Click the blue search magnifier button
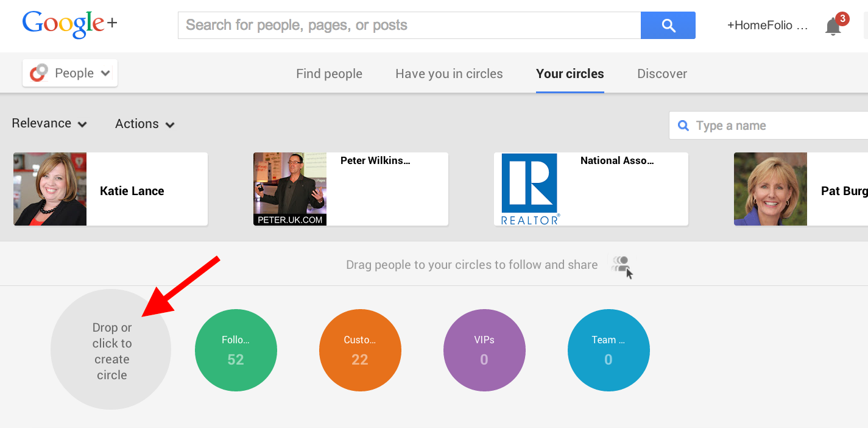Image resolution: width=868 pixels, height=428 pixels. coord(668,25)
